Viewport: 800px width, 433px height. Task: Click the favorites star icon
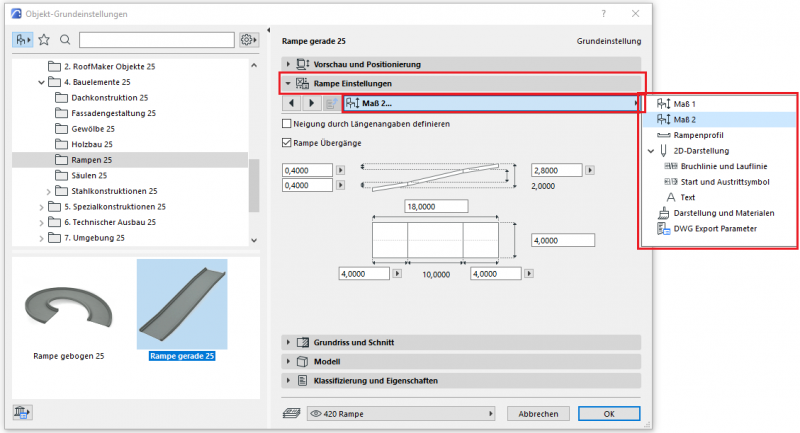[x=43, y=40]
